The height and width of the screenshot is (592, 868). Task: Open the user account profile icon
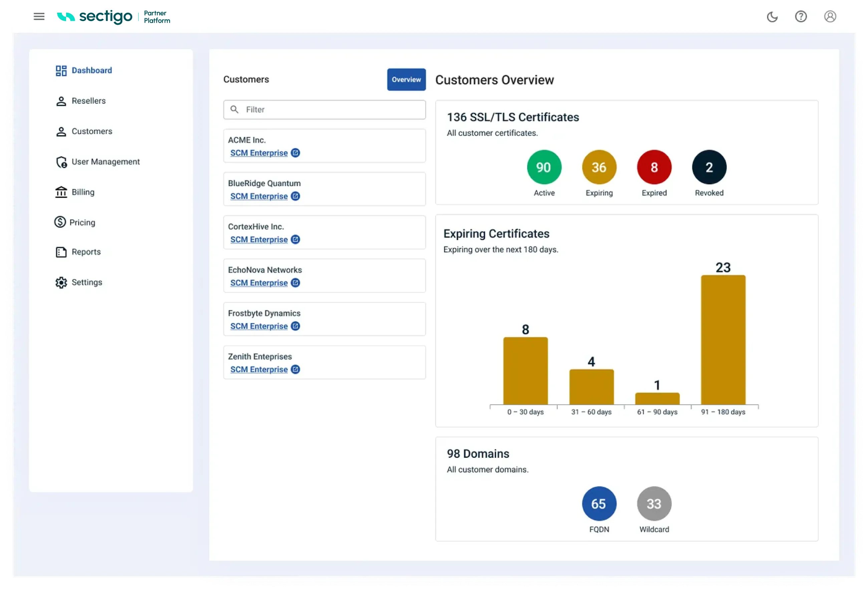[x=830, y=16]
